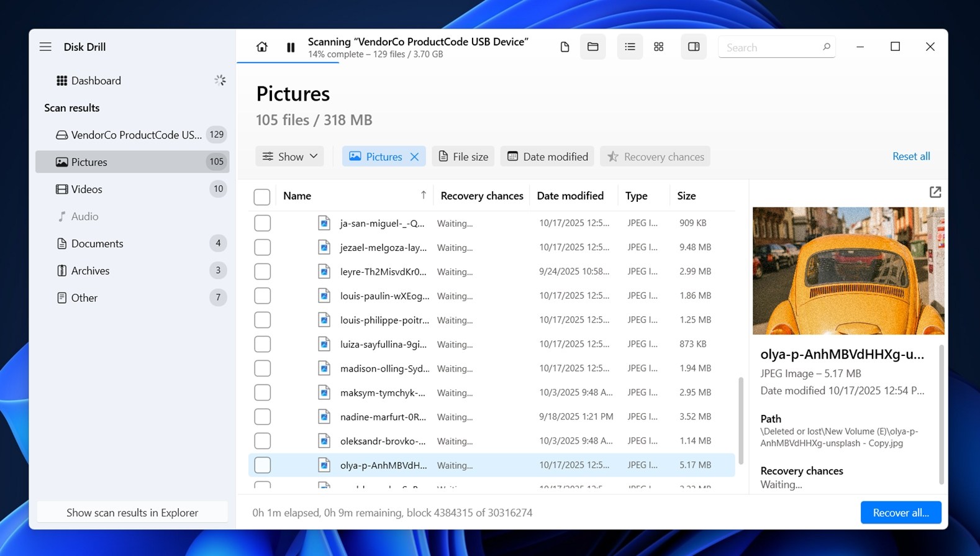Sort by Name column header
The width and height of the screenshot is (980, 556).
coord(355,196)
